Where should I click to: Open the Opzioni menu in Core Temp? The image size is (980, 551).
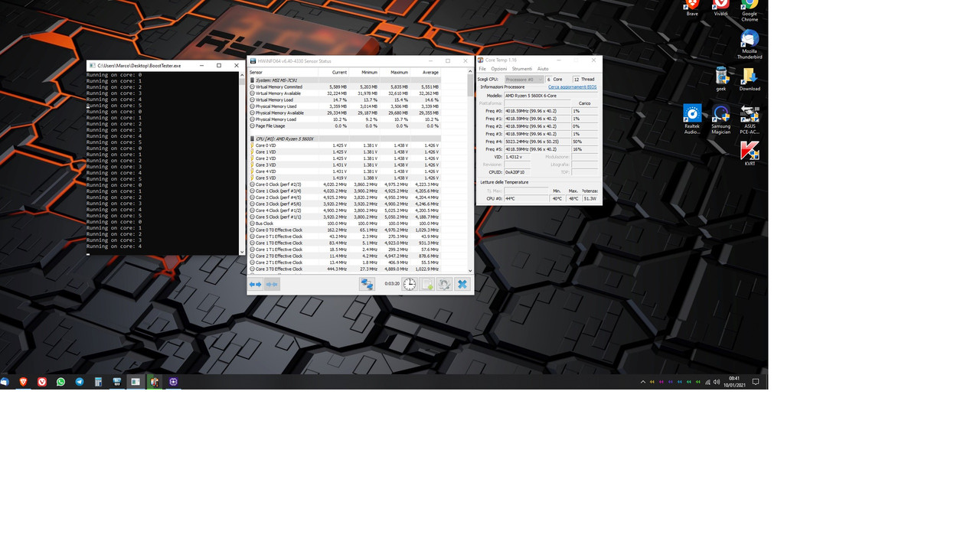pyautogui.click(x=501, y=68)
